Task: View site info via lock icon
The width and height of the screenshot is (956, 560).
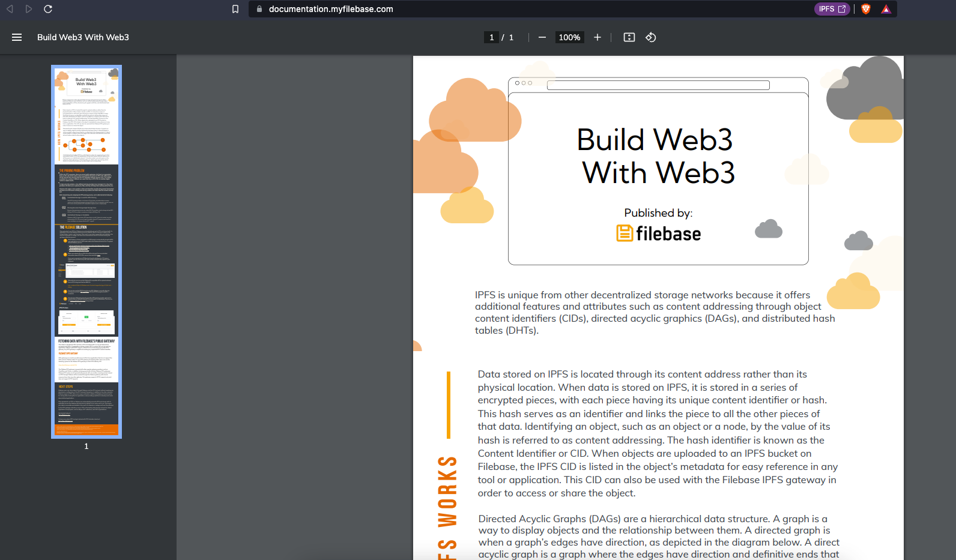Action: [259, 9]
